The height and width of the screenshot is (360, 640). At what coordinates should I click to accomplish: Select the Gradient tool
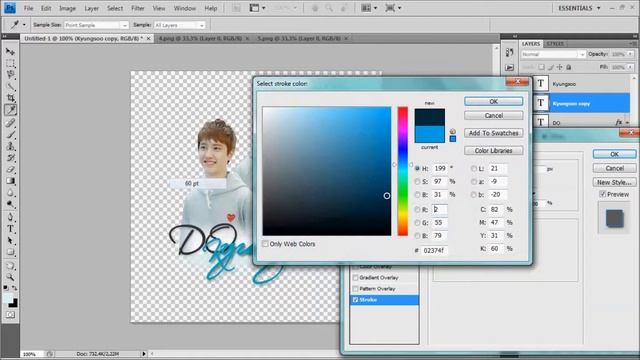click(10, 181)
